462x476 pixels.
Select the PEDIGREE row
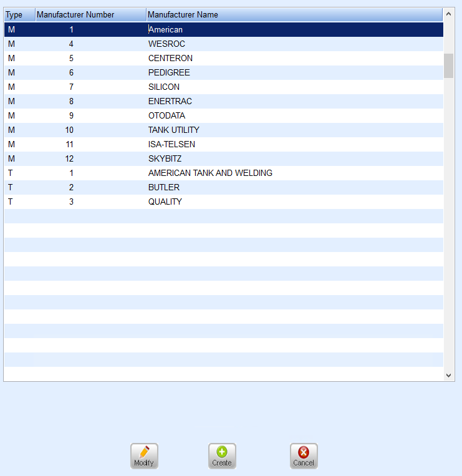point(224,72)
